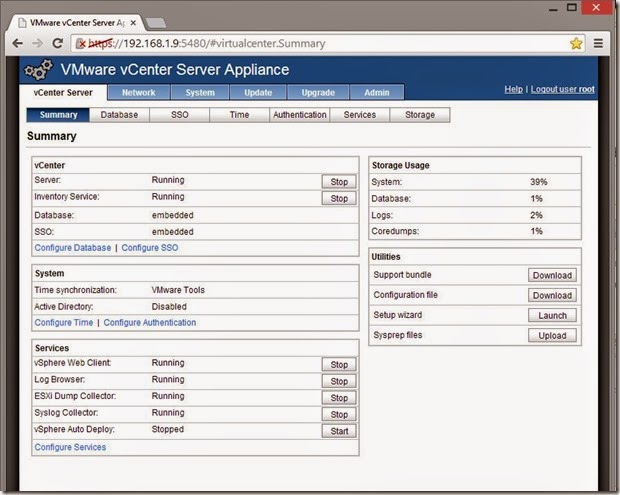Click the vSphere Auto Deploy Stopped status
Image resolution: width=620 pixels, height=495 pixels.
pos(168,429)
